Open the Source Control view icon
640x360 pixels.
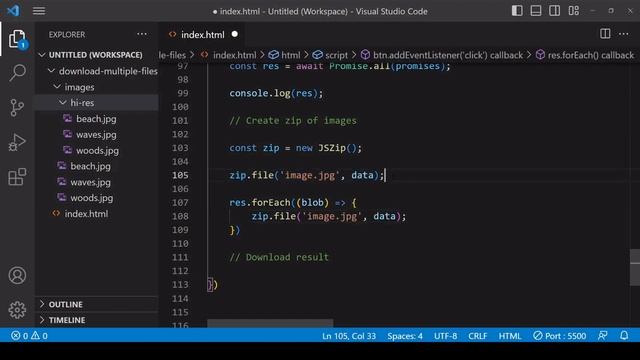click(17, 108)
